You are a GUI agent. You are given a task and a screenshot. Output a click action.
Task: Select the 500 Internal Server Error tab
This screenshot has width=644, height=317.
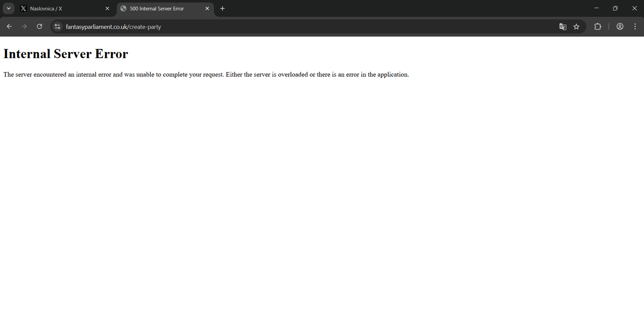pyautogui.click(x=165, y=9)
